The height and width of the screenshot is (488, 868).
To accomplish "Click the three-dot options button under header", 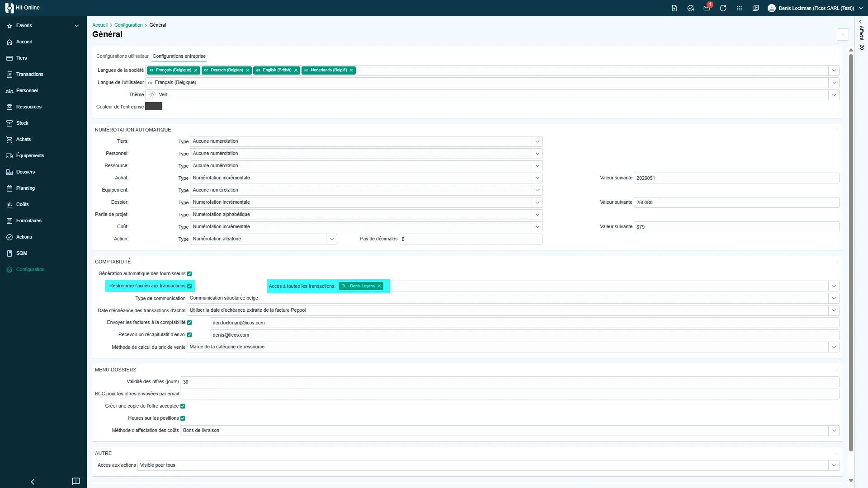I will click(843, 34).
